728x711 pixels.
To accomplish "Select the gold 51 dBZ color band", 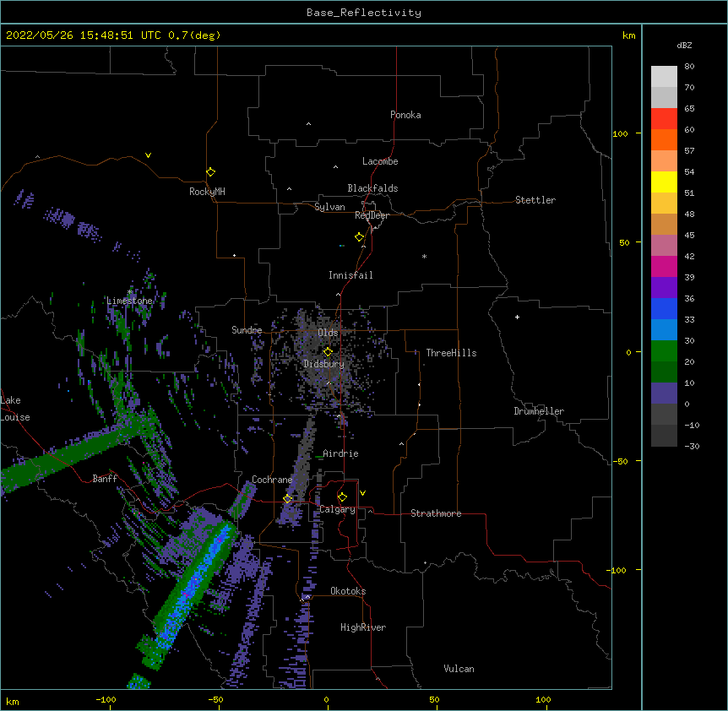I will coord(664,204).
